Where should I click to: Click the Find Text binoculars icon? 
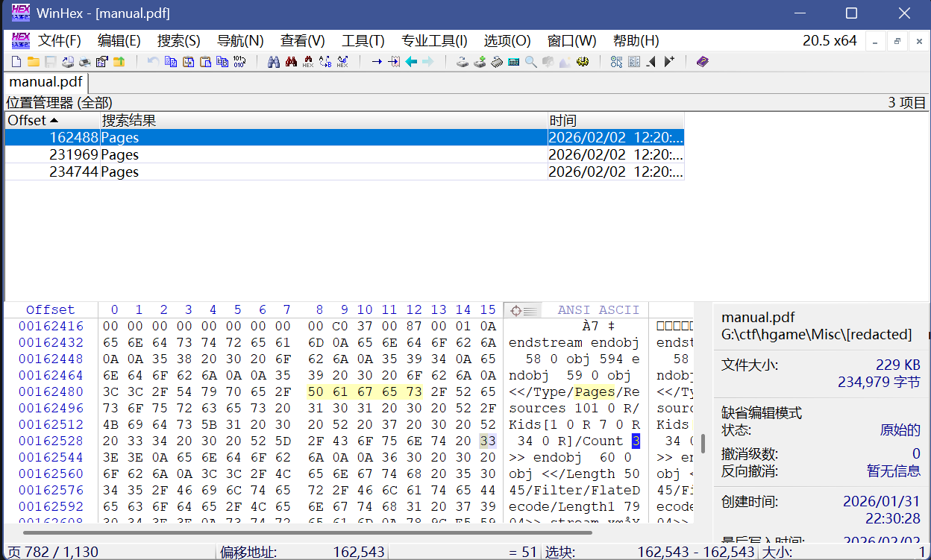(x=274, y=62)
